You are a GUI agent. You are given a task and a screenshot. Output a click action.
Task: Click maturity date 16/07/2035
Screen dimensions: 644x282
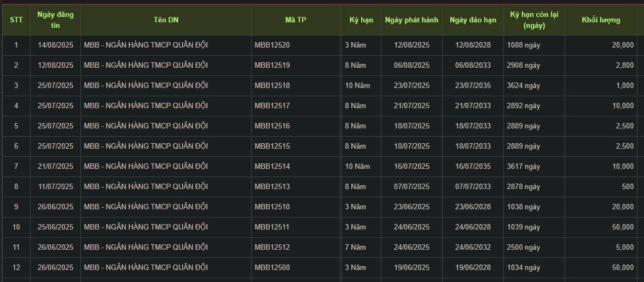(473, 166)
